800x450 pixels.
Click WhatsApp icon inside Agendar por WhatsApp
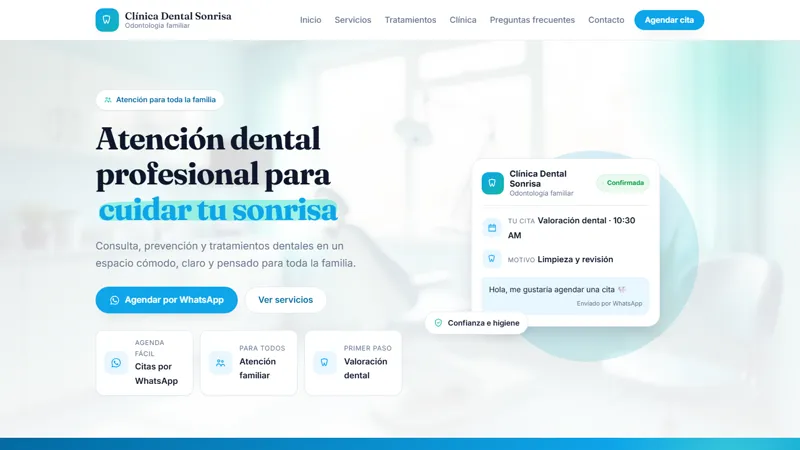pyautogui.click(x=114, y=300)
